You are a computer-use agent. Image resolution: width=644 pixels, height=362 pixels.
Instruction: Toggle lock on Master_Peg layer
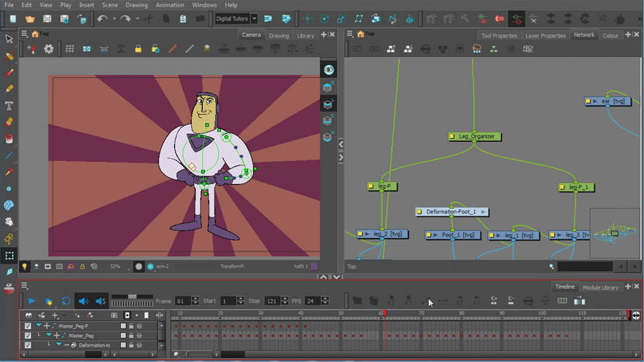point(132,336)
